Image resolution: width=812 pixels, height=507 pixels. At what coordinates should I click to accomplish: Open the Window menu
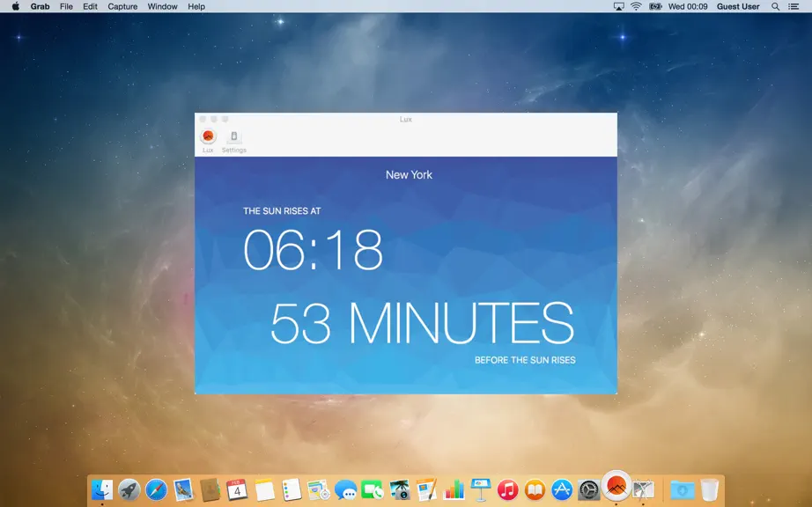pyautogui.click(x=162, y=7)
